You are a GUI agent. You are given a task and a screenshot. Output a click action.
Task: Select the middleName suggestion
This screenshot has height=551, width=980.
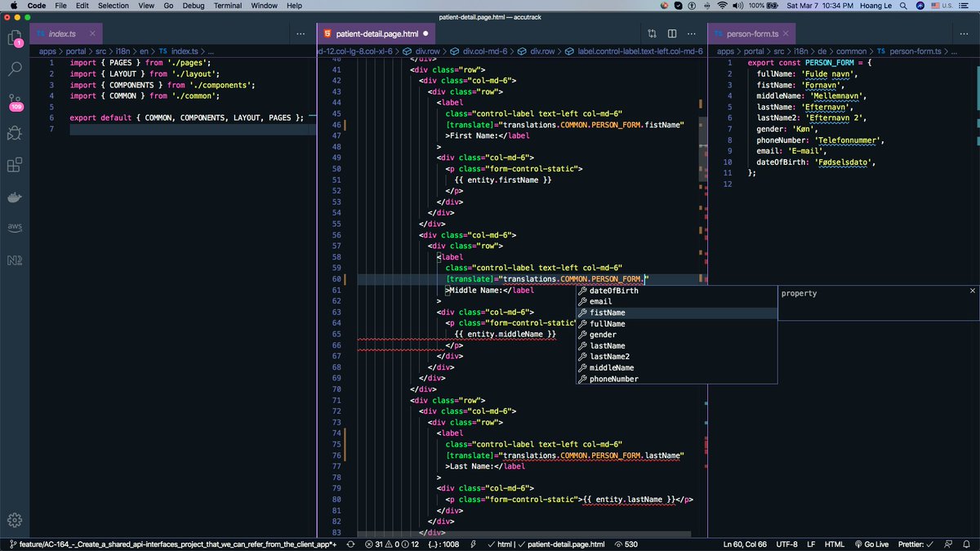676,368
